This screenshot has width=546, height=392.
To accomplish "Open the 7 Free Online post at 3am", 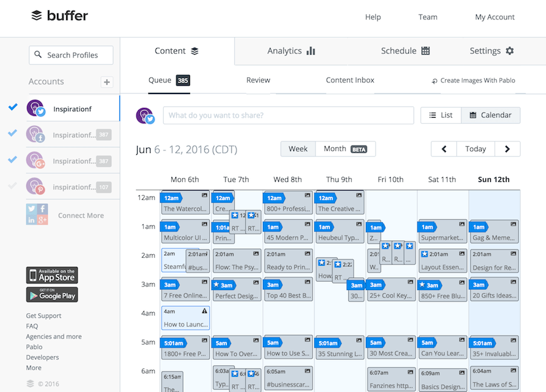I will [x=185, y=289].
